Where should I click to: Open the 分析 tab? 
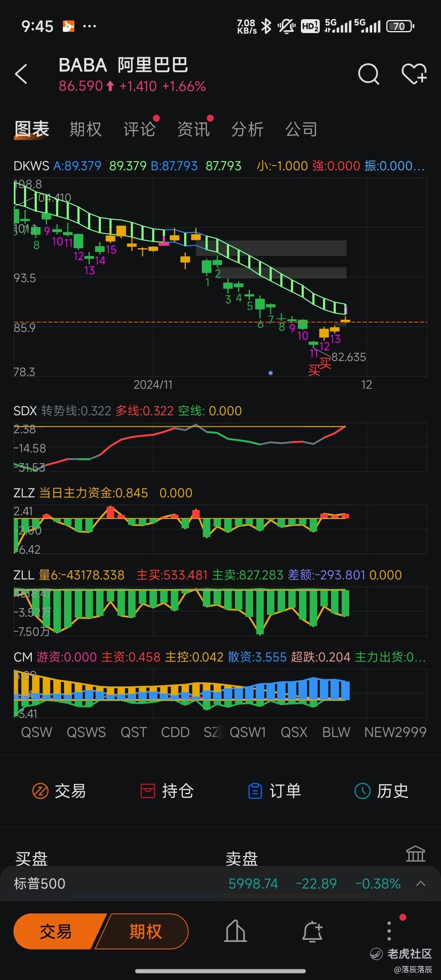tap(247, 129)
